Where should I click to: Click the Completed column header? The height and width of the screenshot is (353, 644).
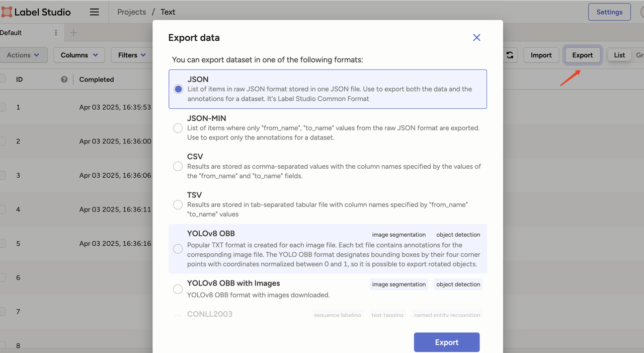pyautogui.click(x=97, y=80)
